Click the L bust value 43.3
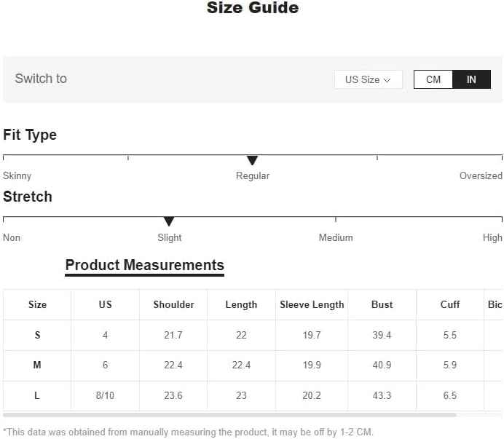 click(x=382, y=395)
